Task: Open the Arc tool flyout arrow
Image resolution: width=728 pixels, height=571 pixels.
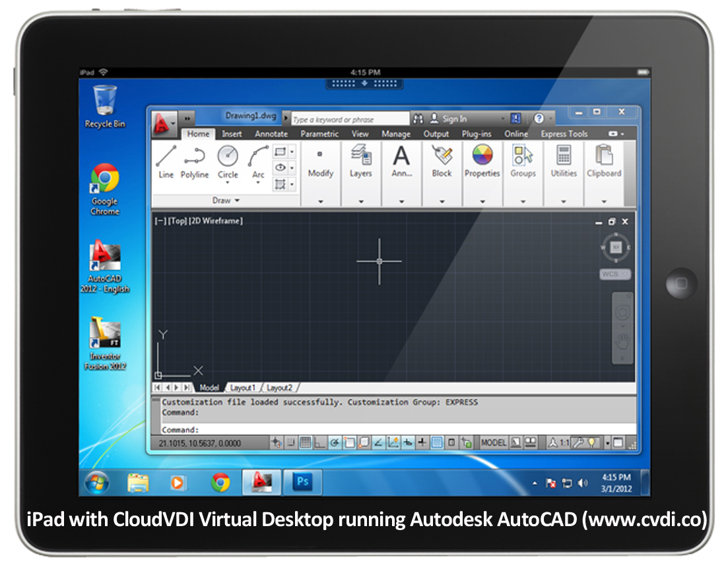Action: point(258,183)
